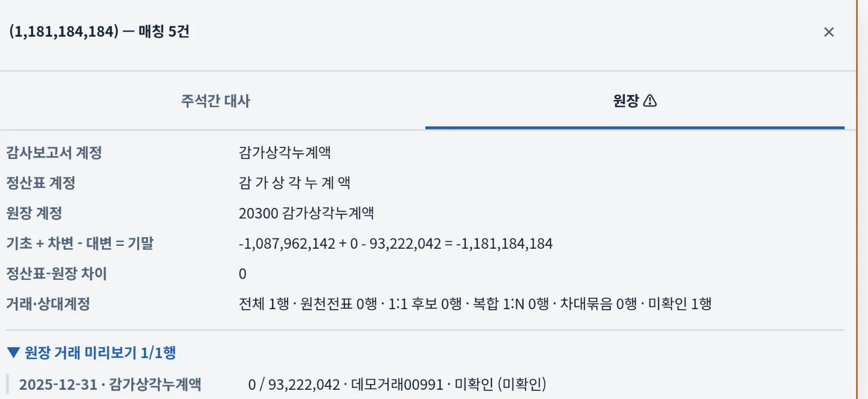Click the panel title showing 매칭 5건
This screenshot has height=399, width=868.
coord(100,32)
